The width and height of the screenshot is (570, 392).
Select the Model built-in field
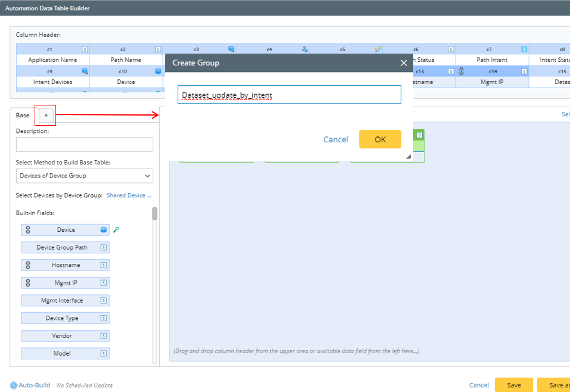coord(65,353)
